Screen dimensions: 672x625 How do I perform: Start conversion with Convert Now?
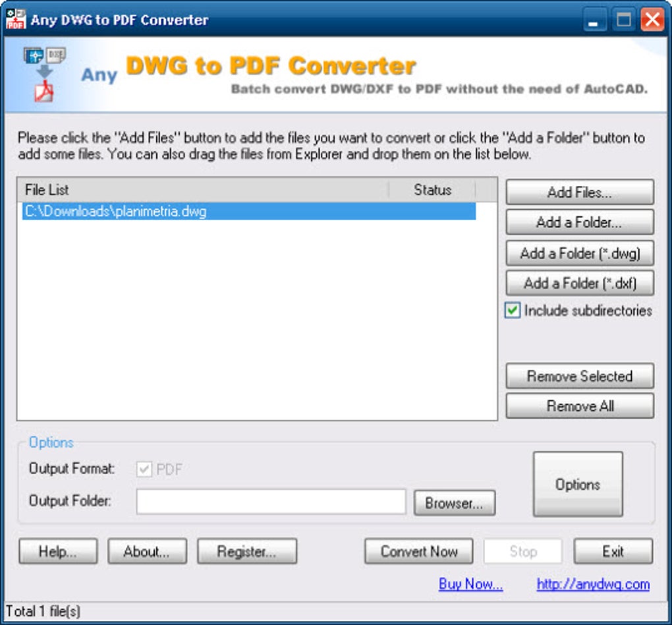point(419,551)
